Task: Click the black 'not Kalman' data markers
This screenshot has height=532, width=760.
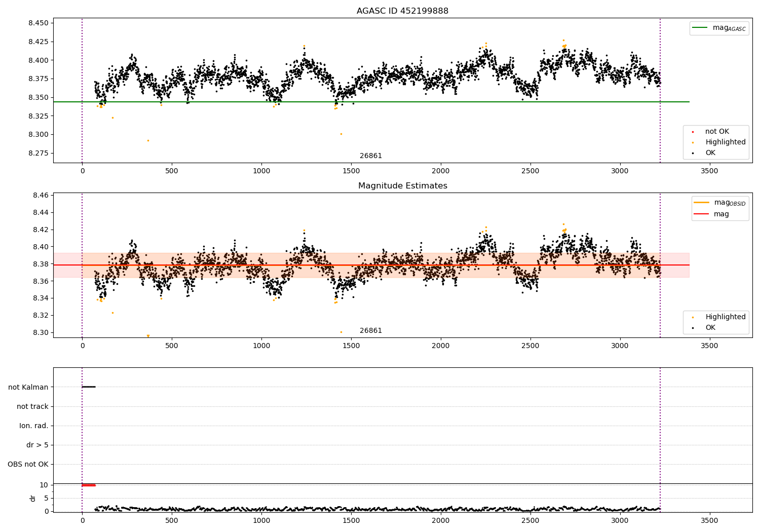Action: 89,387
